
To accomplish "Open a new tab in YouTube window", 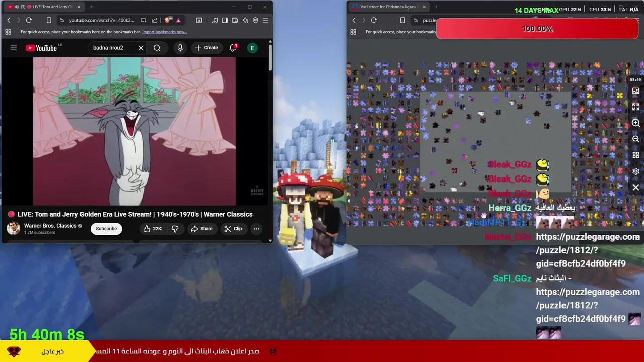I will [92, 7].
